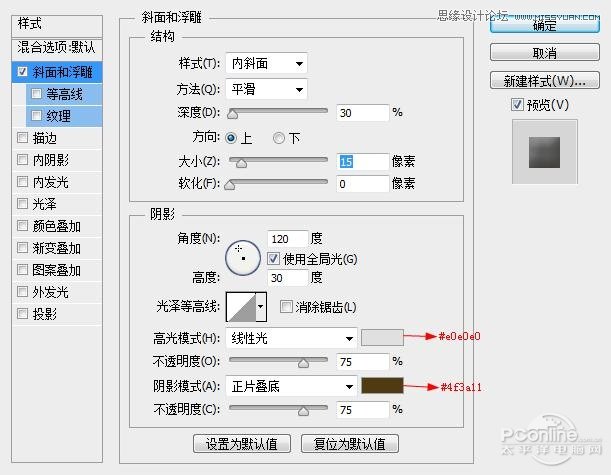The width and height of the screenshot is (611, 475).
Task: Open the 方法(Q) dropdown showing 平滑
Action: point(267,89)
